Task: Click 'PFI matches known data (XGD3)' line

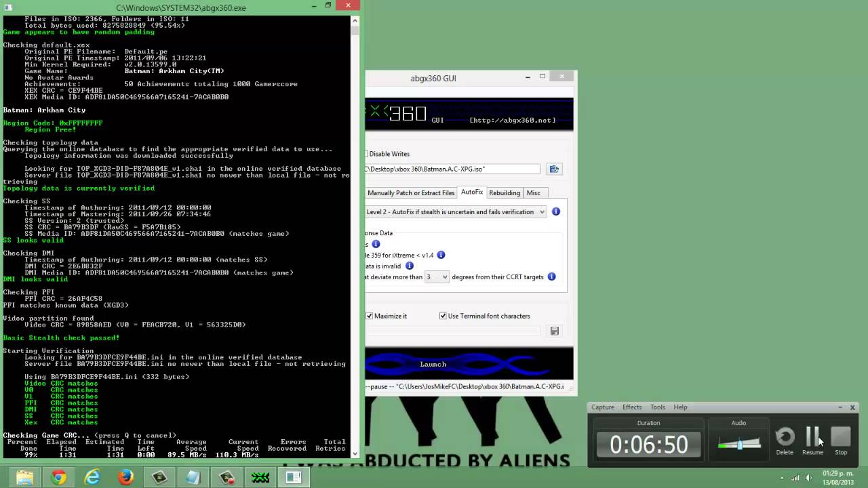Action: [x=66, y=305]
